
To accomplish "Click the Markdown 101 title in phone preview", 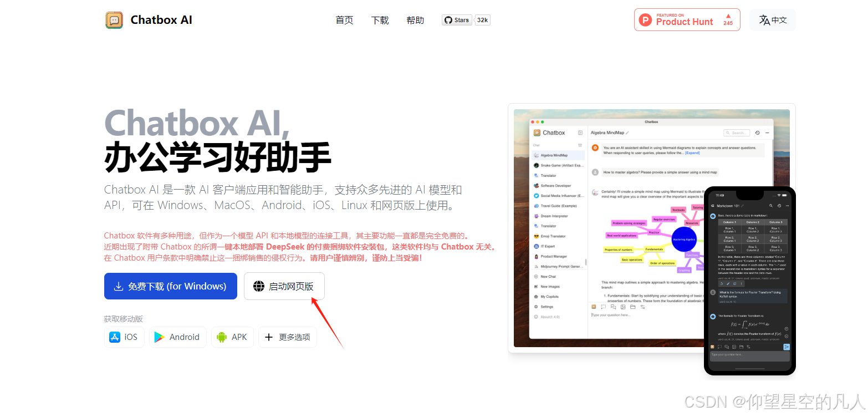I will pos(729,205).
